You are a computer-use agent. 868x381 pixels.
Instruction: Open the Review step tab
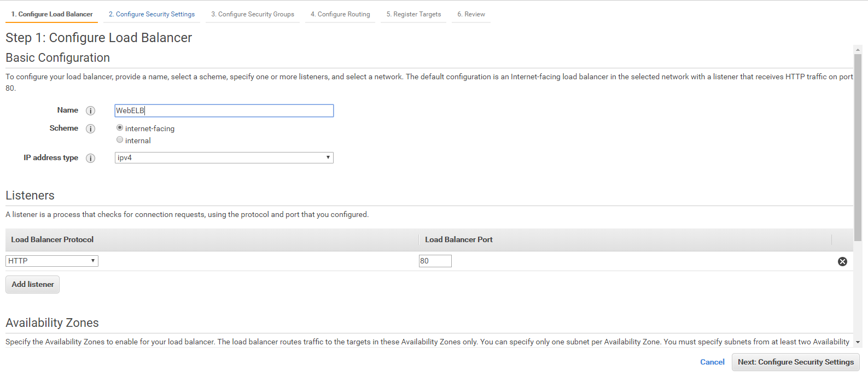[x=471, y=14]
